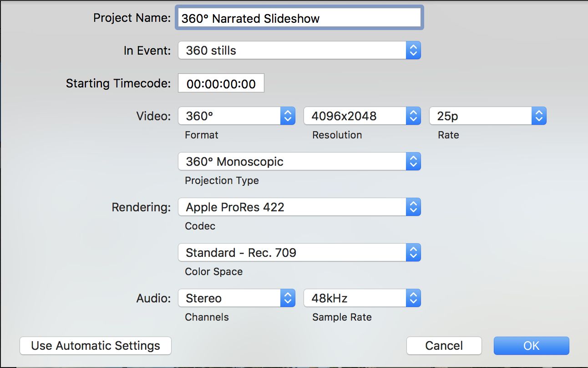Cancel the new project dialog
The height and width of the screenshot is (368, 588).
pos(444,346)
